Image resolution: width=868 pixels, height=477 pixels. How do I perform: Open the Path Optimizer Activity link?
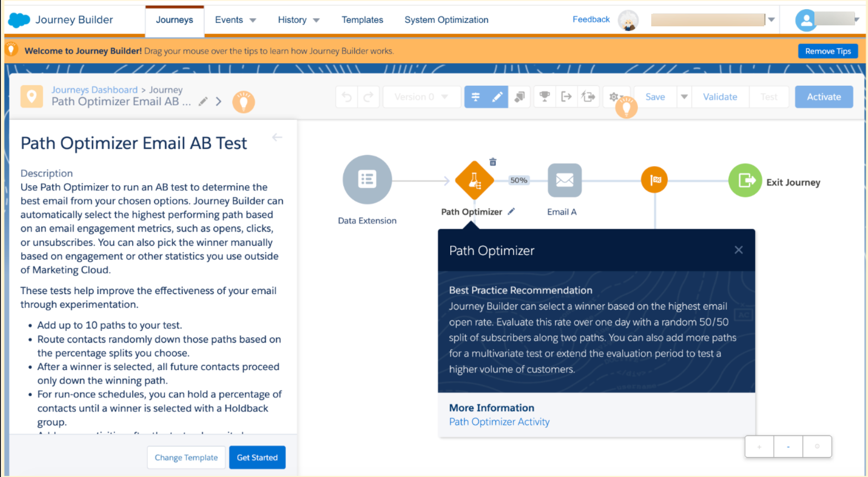(x=499, y=422)
